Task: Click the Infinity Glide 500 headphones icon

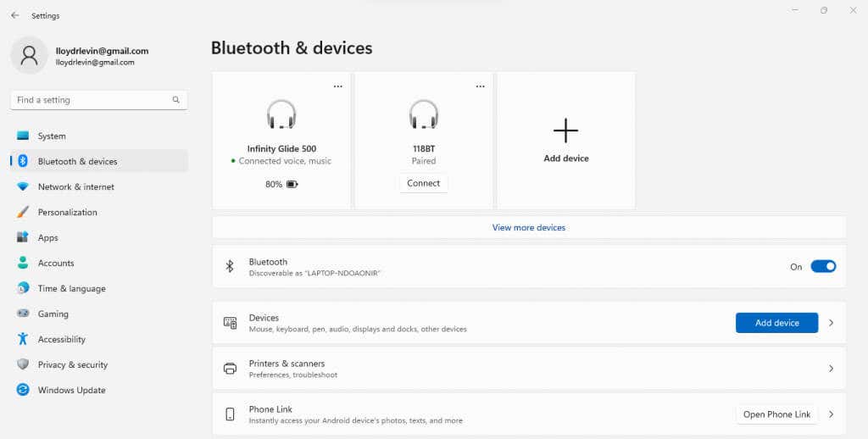Action: 281,114
